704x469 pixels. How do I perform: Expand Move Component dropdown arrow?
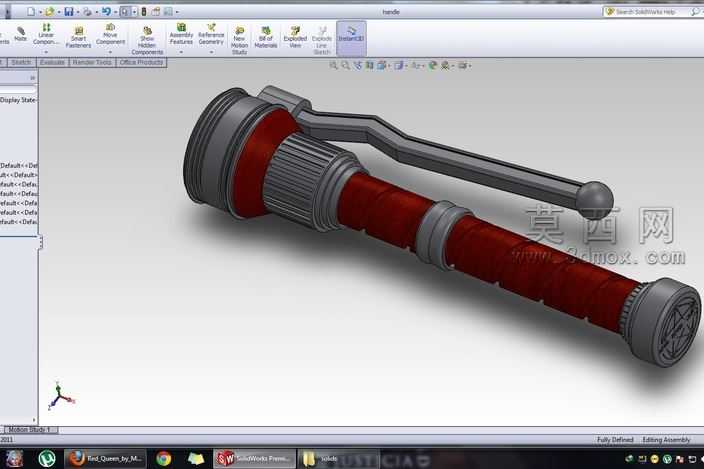pos(110,52)
